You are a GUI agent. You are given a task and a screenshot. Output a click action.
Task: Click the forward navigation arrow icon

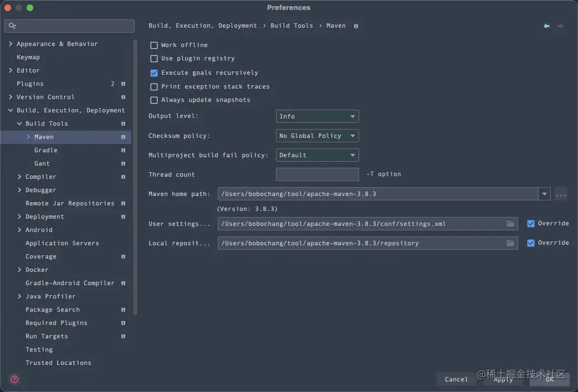click(x=560, y=26)
